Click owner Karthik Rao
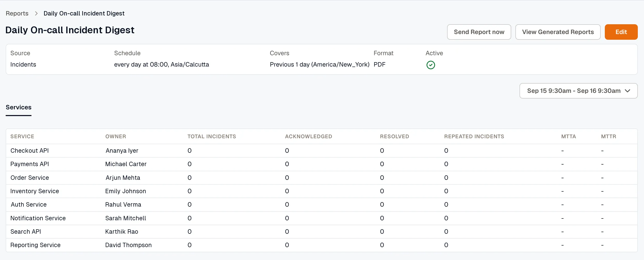 coord(122,232)
